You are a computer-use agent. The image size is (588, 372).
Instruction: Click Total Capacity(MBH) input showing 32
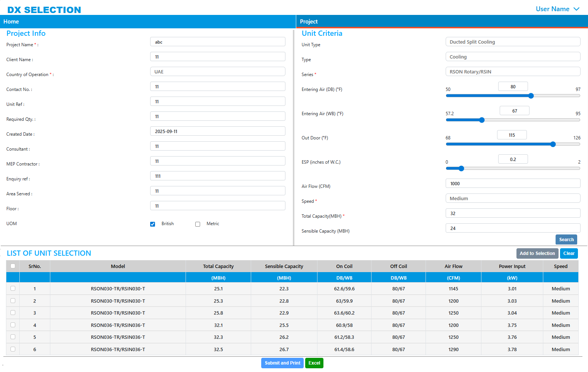[513, 213]
